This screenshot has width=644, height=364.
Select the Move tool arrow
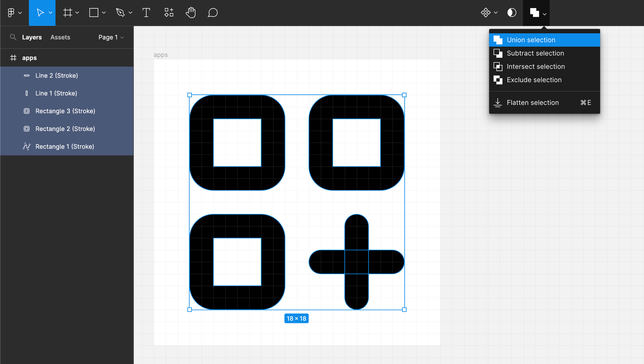pos(40,13)
